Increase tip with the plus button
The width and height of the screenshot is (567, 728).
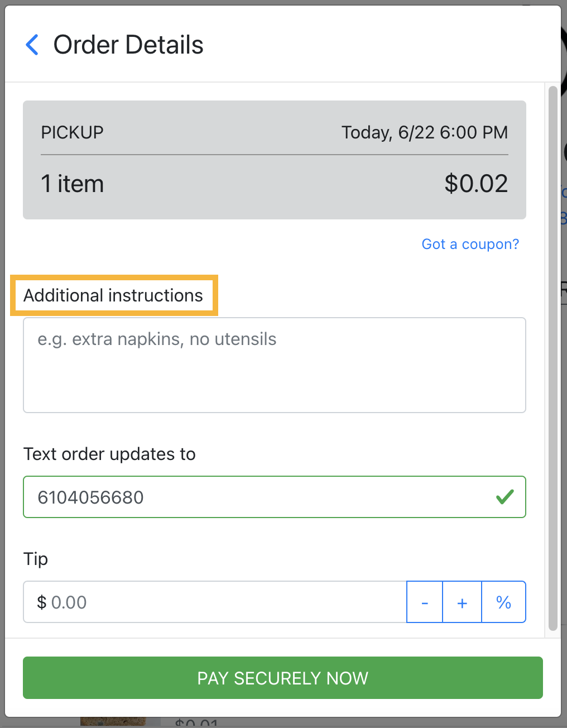pos(462,602)
